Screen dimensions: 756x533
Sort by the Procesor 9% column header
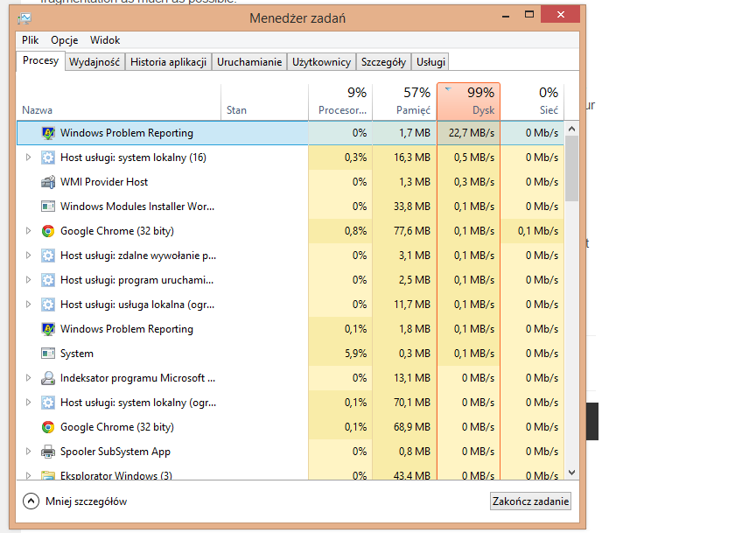(x=340, y=102)
